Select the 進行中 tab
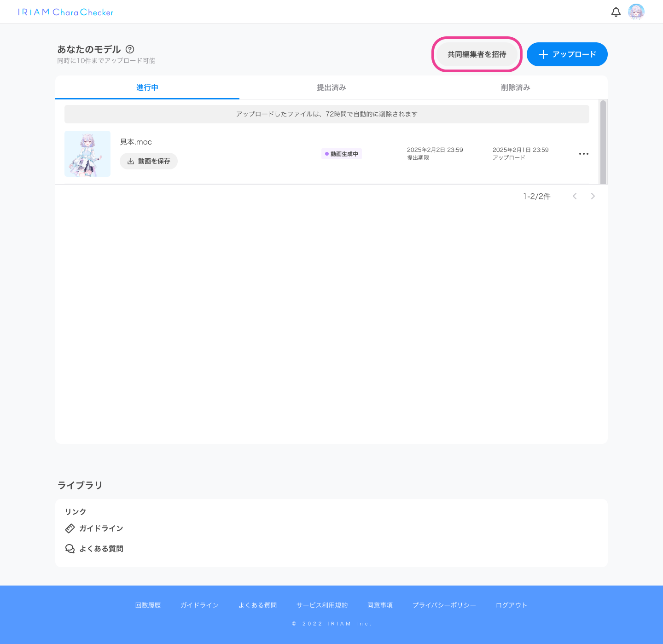This screenshot has width=663, height=644. [147, 87]
